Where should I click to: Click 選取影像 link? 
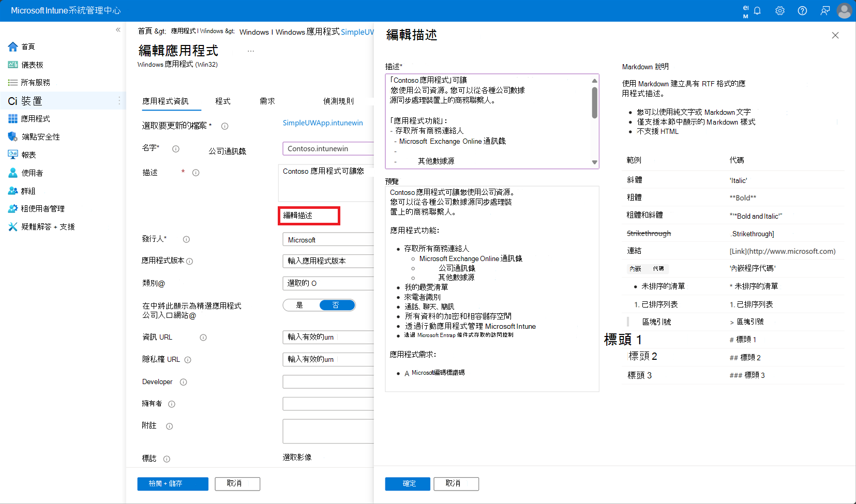297,457
